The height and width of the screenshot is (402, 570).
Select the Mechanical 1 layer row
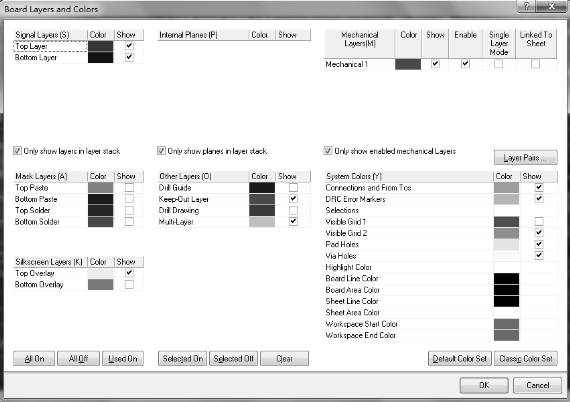click(440, 64)
